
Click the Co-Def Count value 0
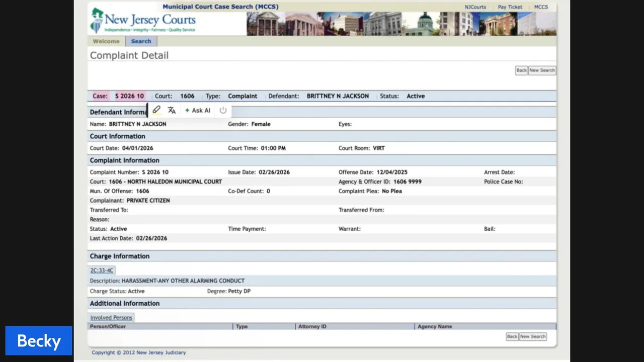click(268, 191)
